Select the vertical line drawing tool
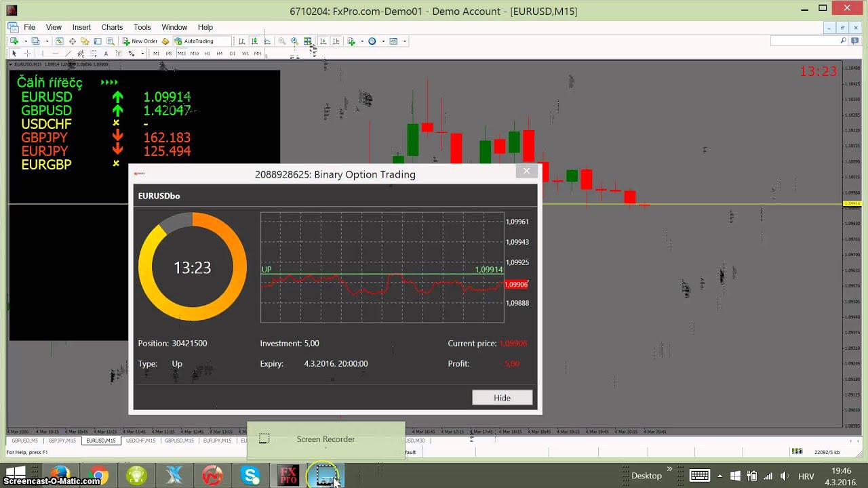This screenshot has width=868, height=488. coord(43,54)
